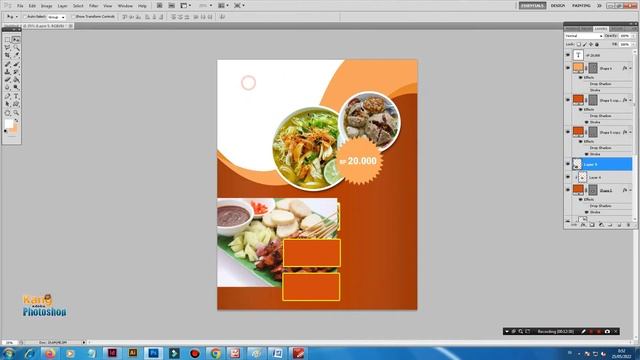Open the Layer menu
The height and width of the screenshot is (360, 640).
pos(62,6)
